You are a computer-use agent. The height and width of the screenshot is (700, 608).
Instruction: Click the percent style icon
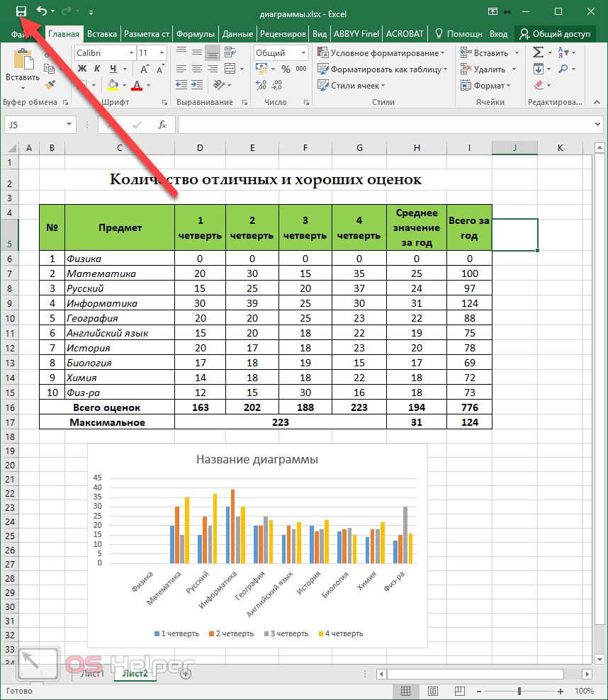[286, 69]
